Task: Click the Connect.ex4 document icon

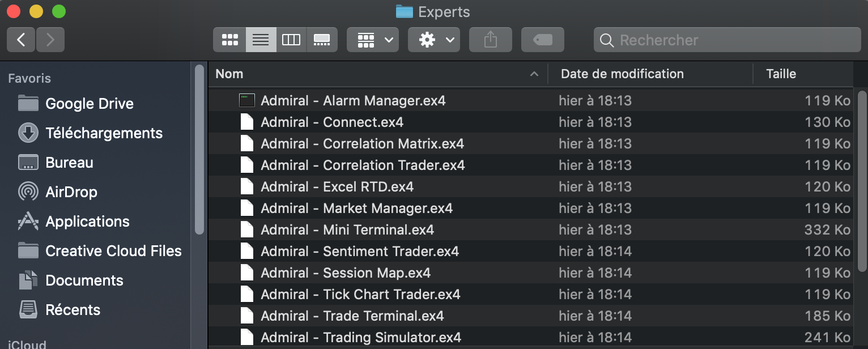Action: [247, 122]
